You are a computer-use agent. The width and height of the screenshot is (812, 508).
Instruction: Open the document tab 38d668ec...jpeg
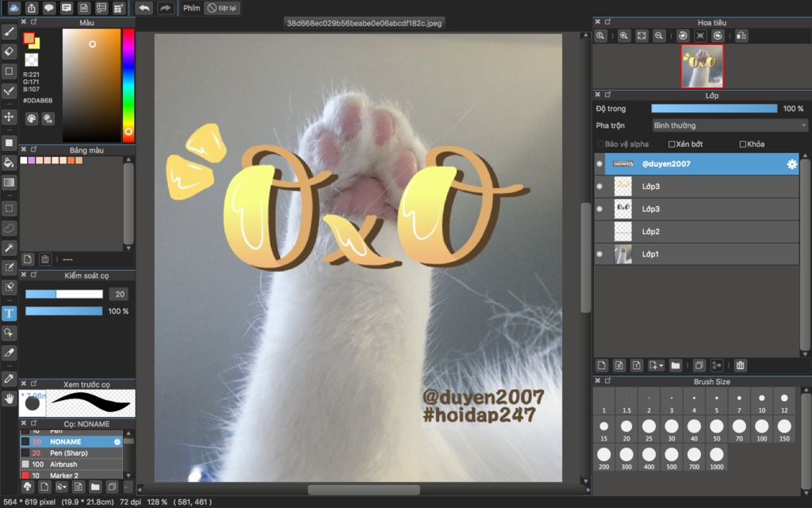(364, 23)
